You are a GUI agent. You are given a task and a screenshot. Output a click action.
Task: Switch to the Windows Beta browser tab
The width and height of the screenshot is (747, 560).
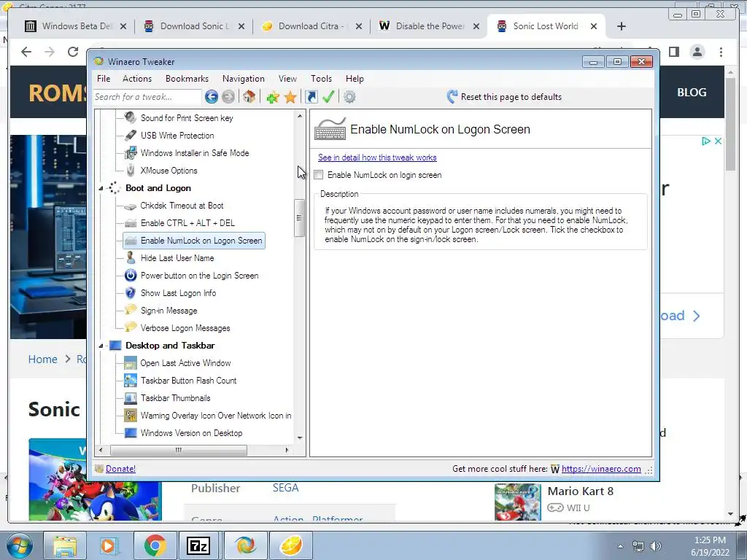tap(76, 26)
